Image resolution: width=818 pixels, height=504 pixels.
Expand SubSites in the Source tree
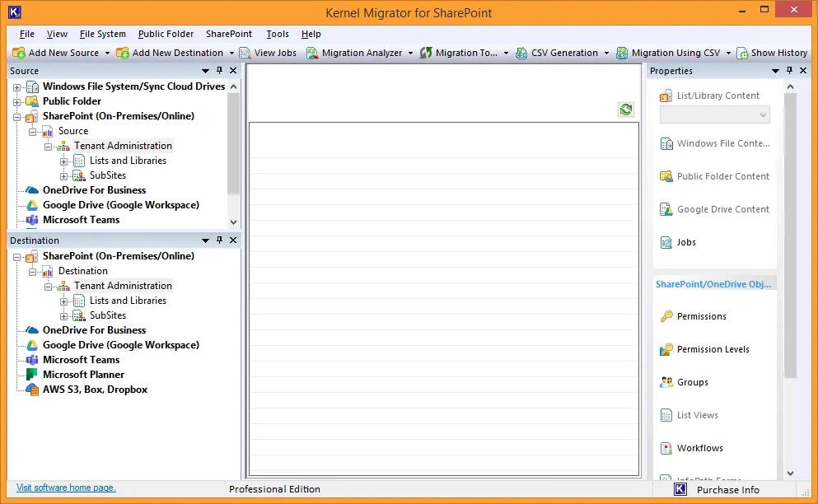click(63, 176)
